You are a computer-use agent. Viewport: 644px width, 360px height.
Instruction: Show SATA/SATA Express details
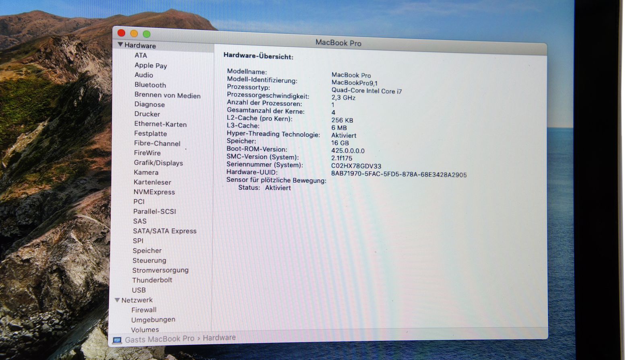pos(165,231)
